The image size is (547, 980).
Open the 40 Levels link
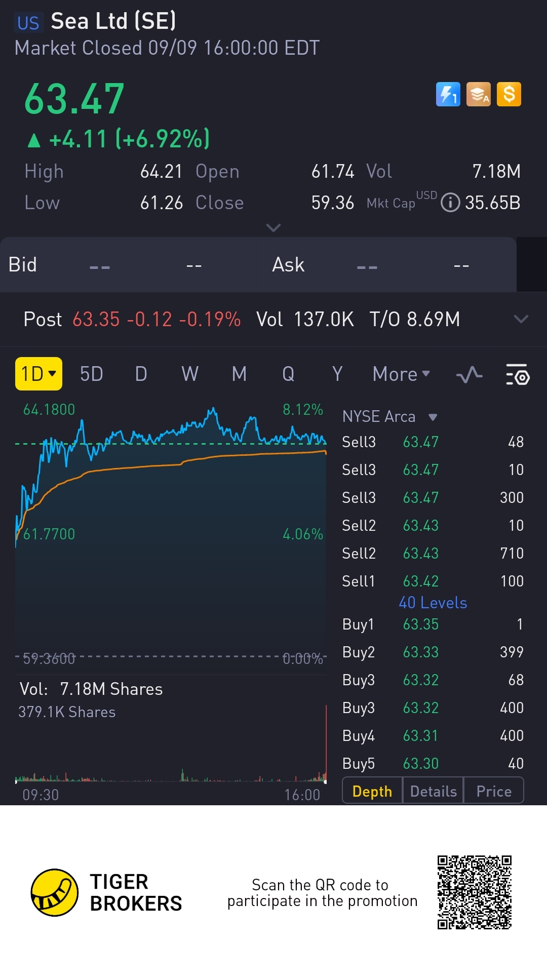click(433, 603)
